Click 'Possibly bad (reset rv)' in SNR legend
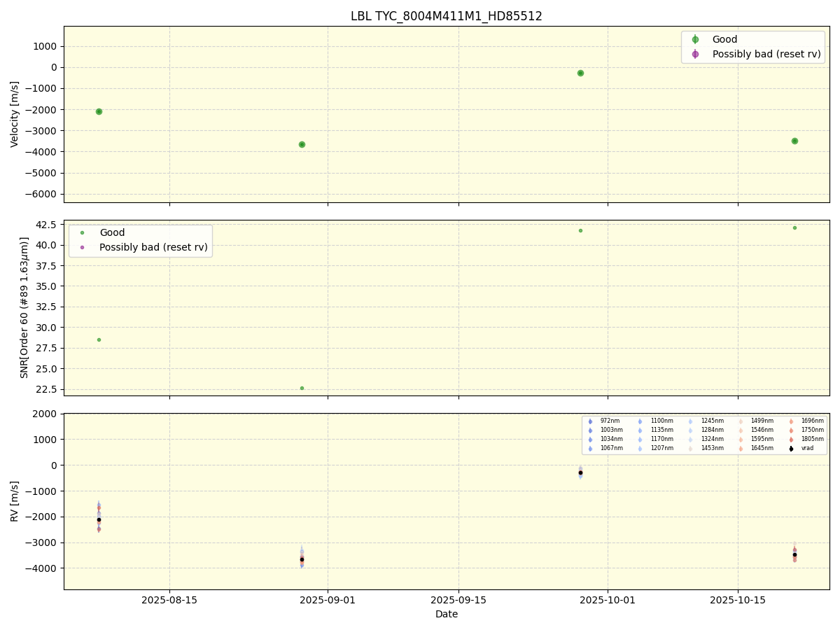This screenshot has height=630, width=840. click(x=154, y=247)
